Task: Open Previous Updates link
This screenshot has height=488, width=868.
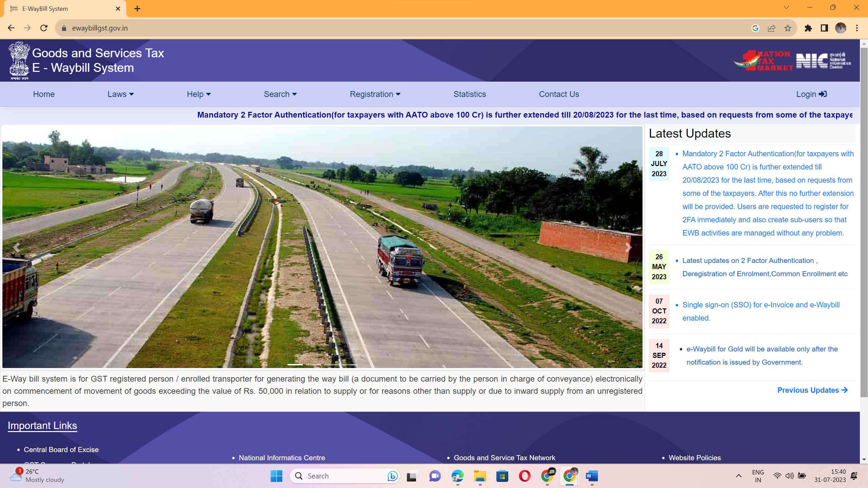Action: point(812,390)
